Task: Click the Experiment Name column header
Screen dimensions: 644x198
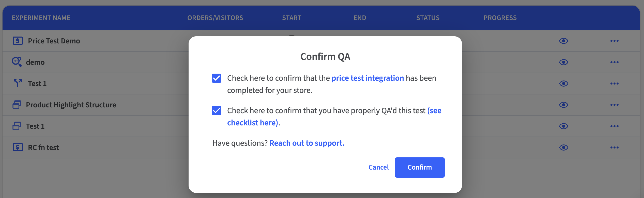Action: [x=41, y=18]
